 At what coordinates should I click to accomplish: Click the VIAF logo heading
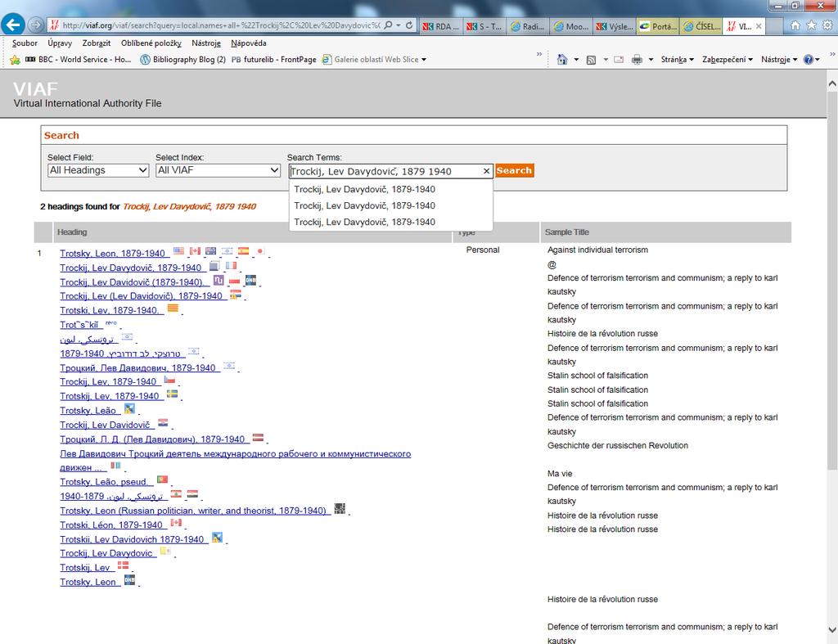[x=35, y=88]
